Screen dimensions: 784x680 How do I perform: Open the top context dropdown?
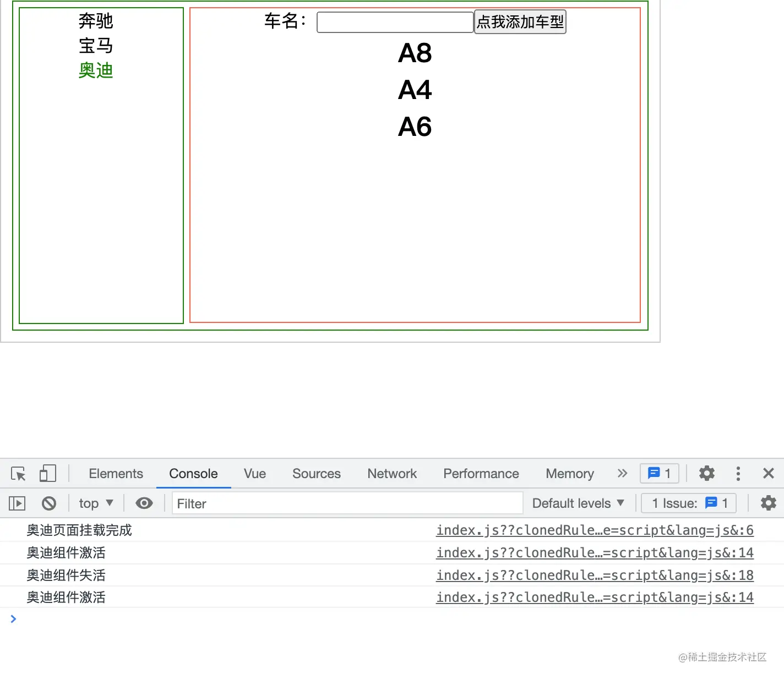[x=96, y=503]
